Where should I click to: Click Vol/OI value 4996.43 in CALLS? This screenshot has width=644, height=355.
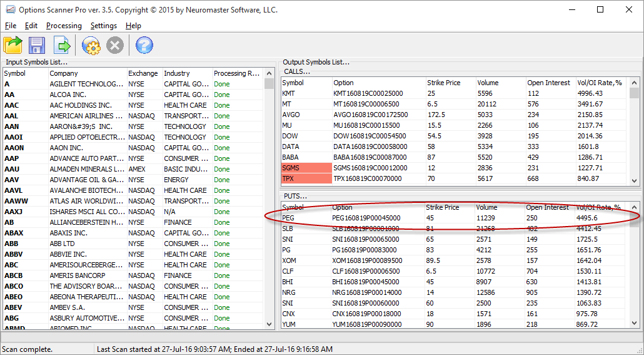point(590,93)
